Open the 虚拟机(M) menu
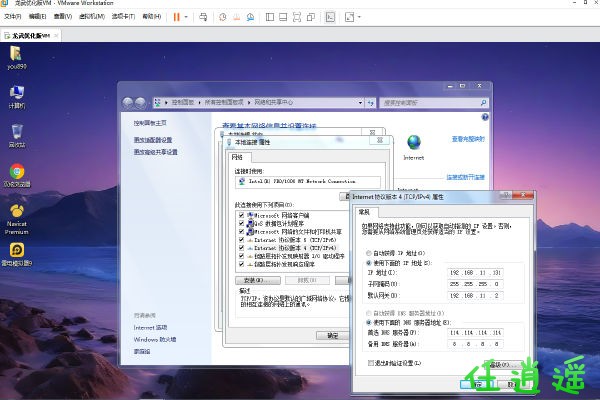Screen dimensions: 600x400 pos(92,16)
